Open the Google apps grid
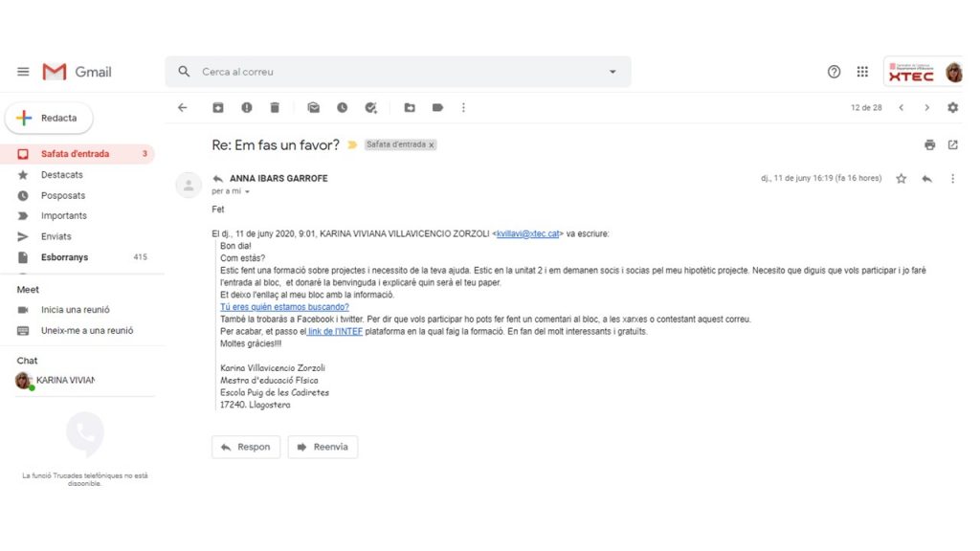The height and width of the screenshot is (551, 980). pyautogui.click(x=862, y=72)
